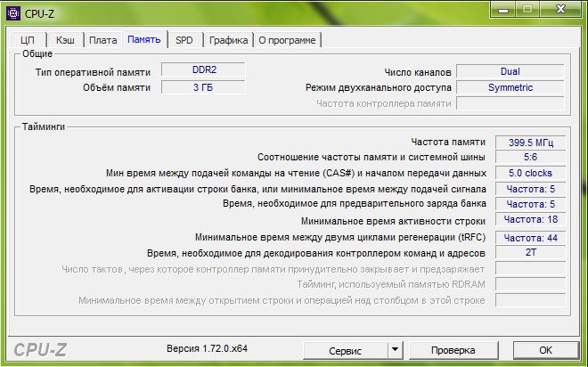The height and width of the screenshot is (367, 588).
Task: Select the 5:6 ratio value field
Action: coord(531,157)
